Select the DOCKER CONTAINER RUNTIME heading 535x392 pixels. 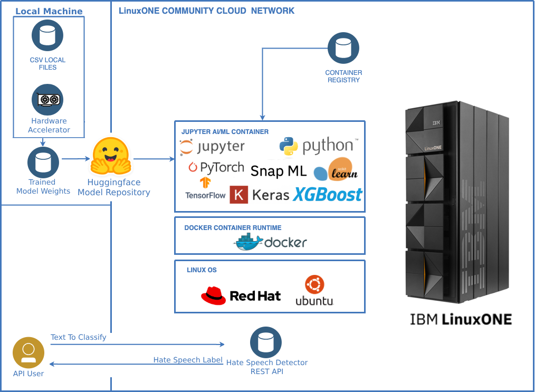click(x=233, y=227)
